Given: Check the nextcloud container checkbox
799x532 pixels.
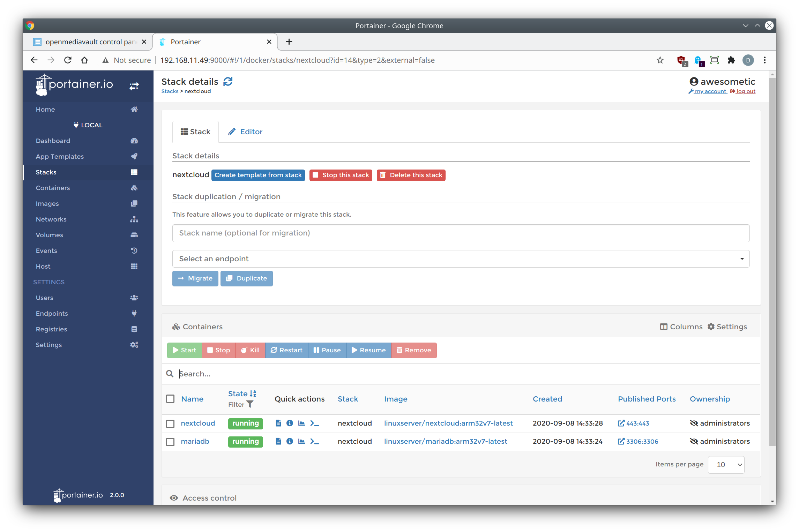Looking at the screenshot, I should click(x=170, y=424).
